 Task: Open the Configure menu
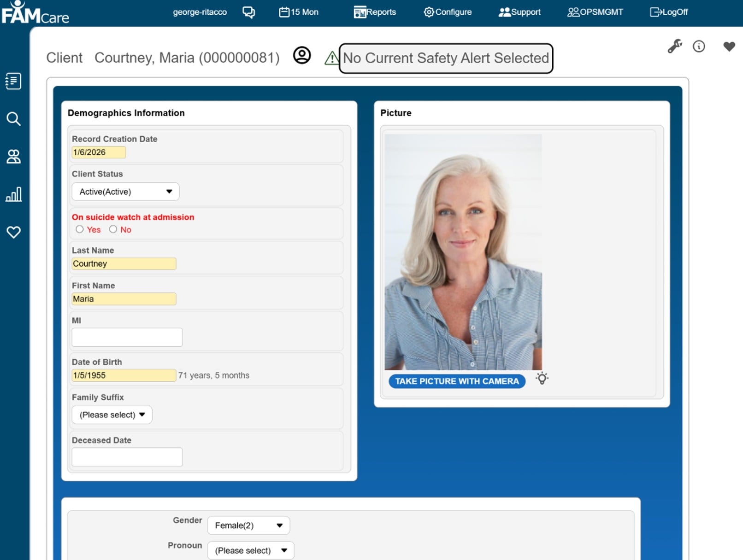tap(448, 12)
